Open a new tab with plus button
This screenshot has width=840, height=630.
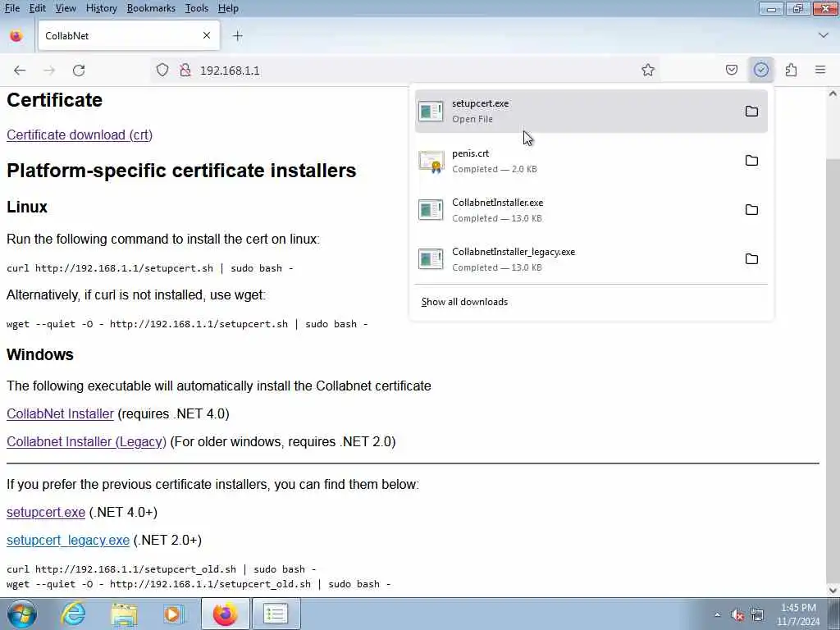coord(238,36)
